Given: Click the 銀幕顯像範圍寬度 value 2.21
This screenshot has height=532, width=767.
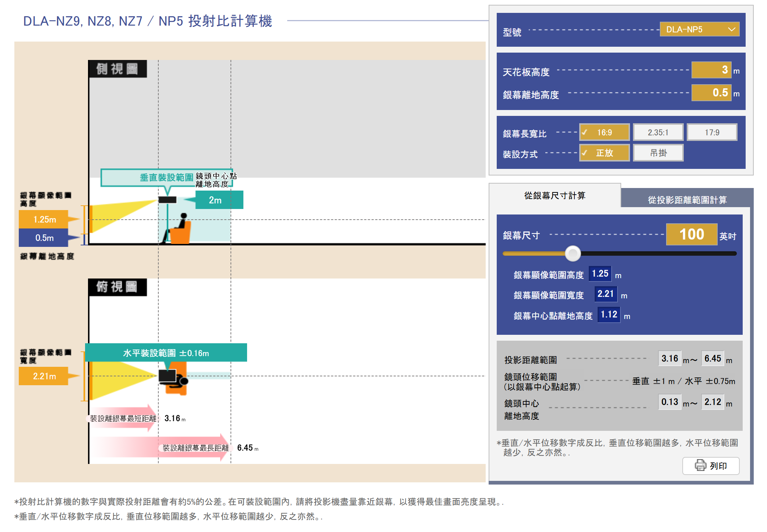Looking at the screenshot, I should tap(605, 294).
